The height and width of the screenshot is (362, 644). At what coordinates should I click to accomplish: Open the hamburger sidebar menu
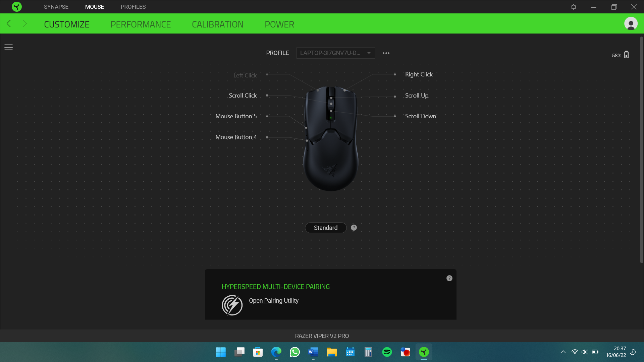pos(8,48)
